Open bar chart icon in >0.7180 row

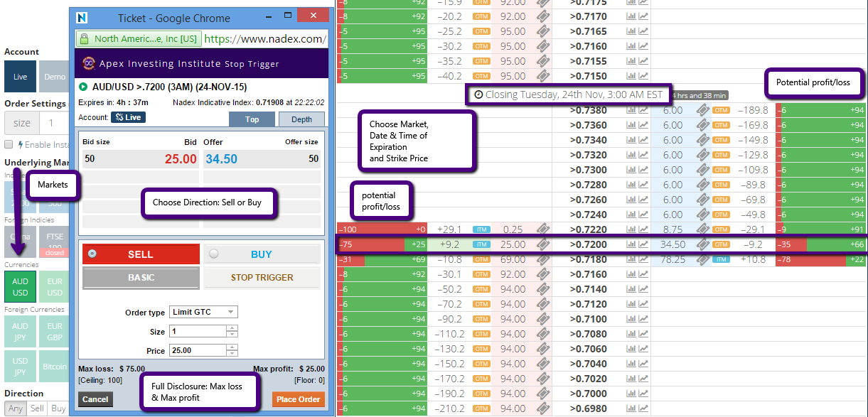[x=631, y=259]
